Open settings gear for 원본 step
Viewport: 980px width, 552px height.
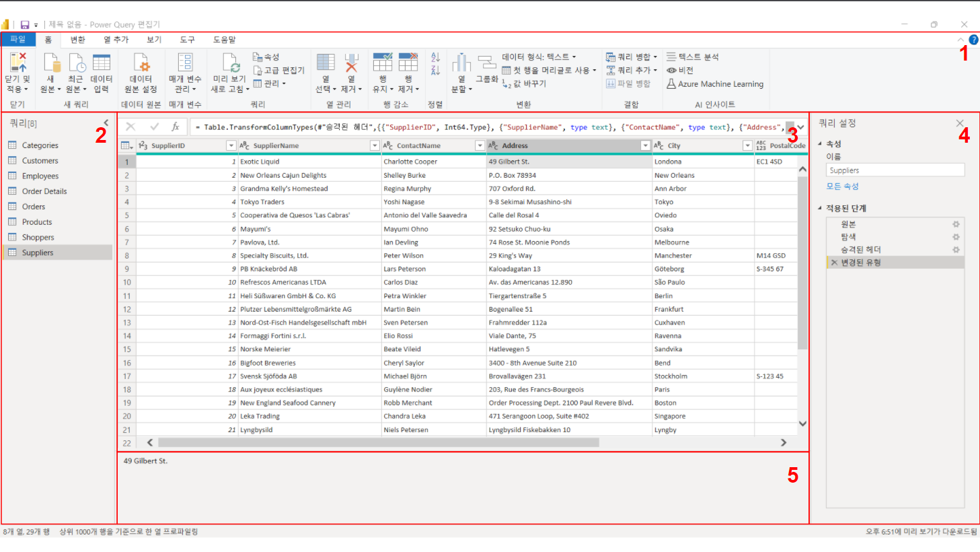956,224
